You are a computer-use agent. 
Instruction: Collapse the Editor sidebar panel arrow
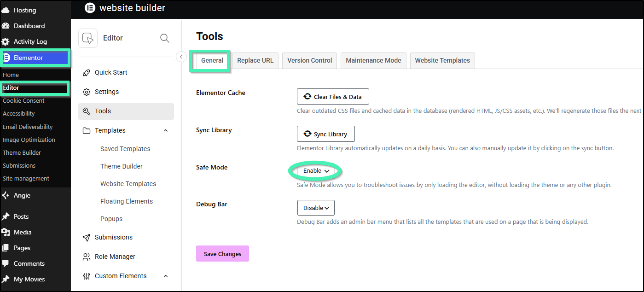181,57
